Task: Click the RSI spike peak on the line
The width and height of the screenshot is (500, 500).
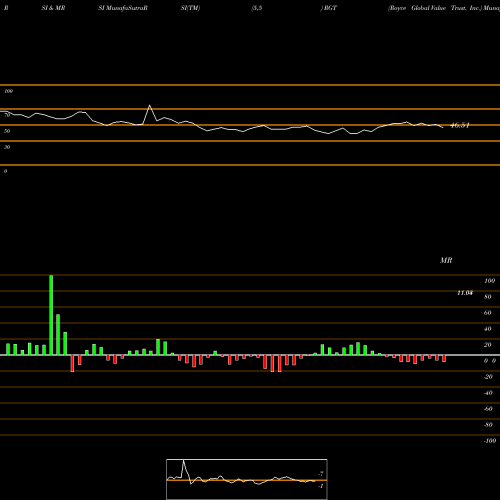Action: tap(149, 106)
